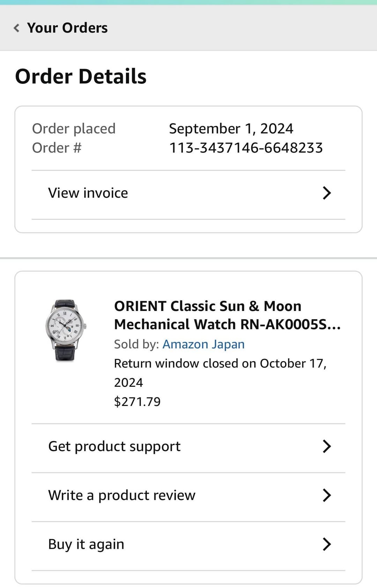Choose Write a product review
The width and height of the screenshot is (377, 588).
point(121,495)
